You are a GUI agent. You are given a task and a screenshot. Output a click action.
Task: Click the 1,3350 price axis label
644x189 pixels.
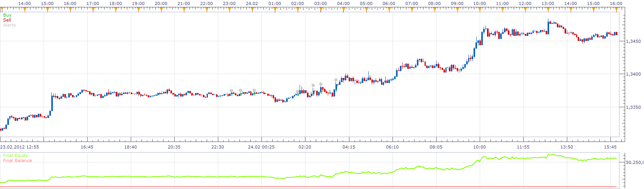point(633,107)
